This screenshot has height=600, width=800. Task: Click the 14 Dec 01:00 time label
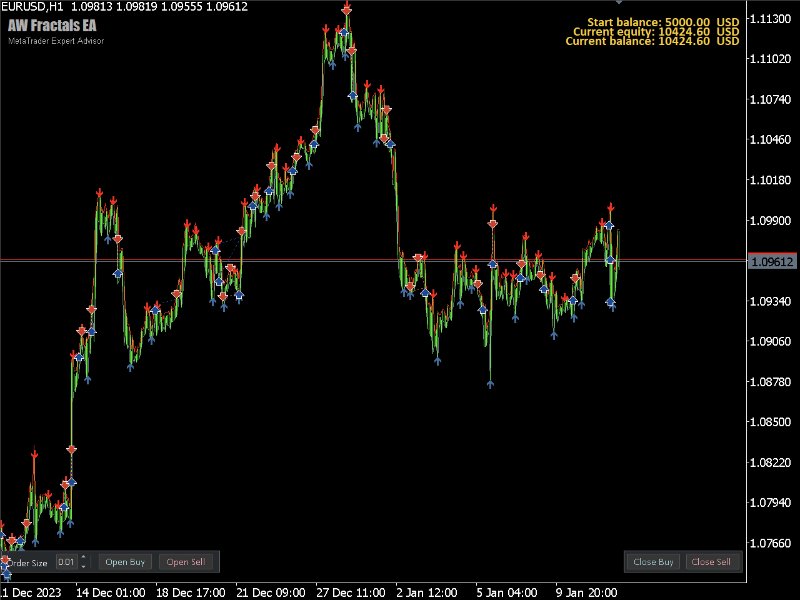[x=110, y=591]
